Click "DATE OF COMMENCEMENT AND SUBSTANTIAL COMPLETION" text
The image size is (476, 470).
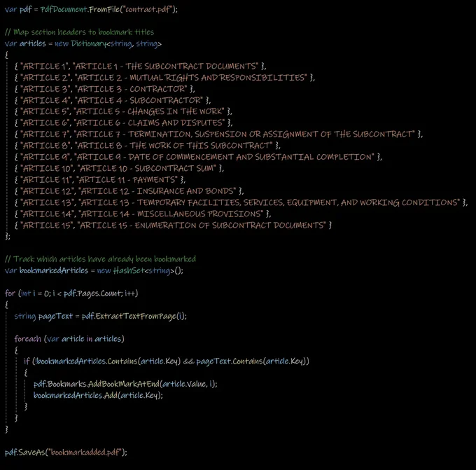pos(250,157)
